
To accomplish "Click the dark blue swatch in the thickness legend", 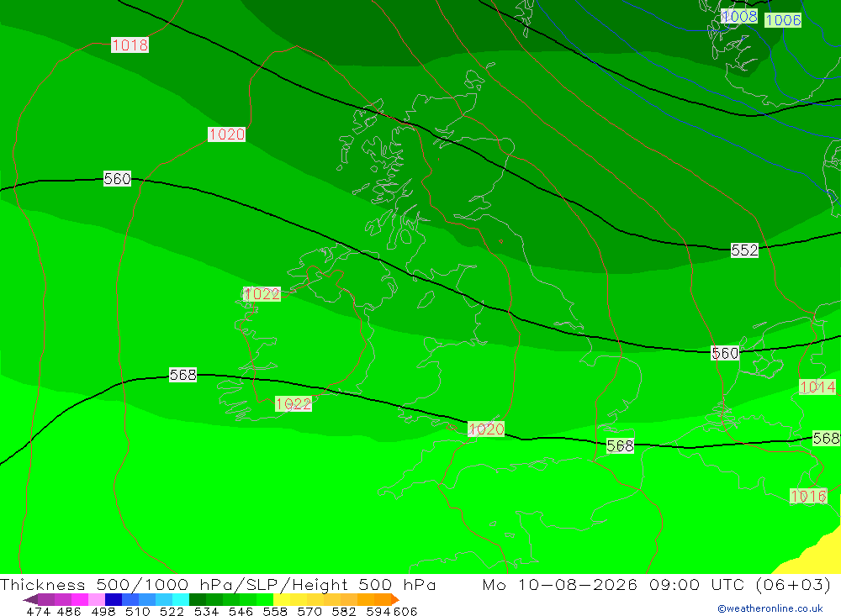I will [114, 599].
